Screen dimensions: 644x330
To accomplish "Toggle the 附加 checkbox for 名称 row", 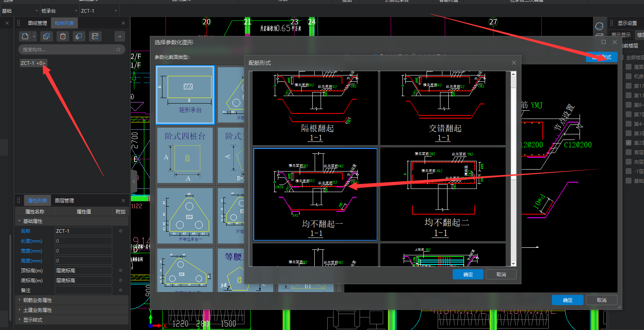I will point(121,231).
